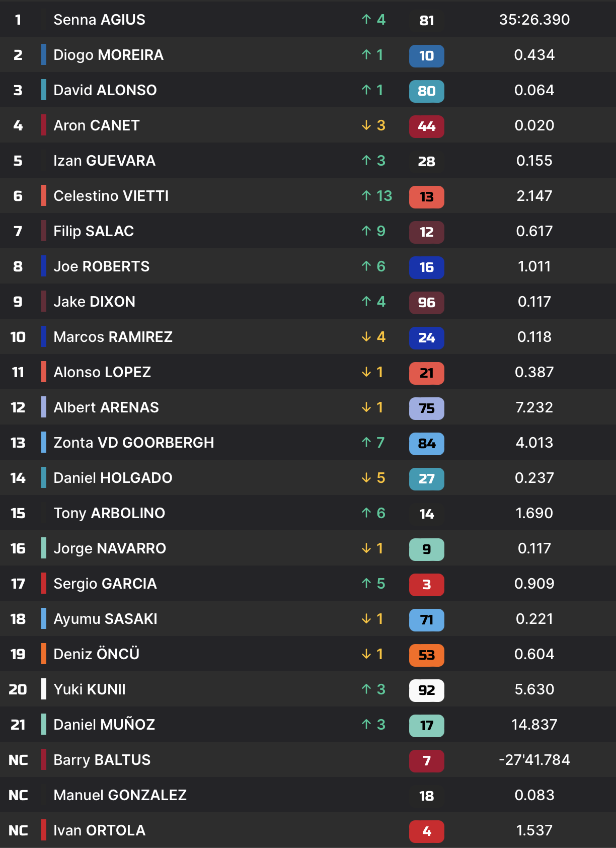Viewport: 616px width, 848px height.
Task: Click the orange number 53 badge
Action: (x=426, y=655)
